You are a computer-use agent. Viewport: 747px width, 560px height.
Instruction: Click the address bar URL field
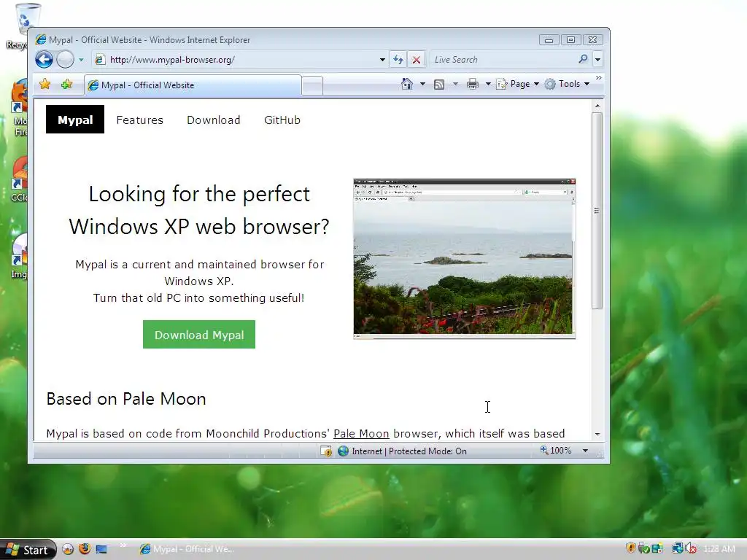[237, 60]
